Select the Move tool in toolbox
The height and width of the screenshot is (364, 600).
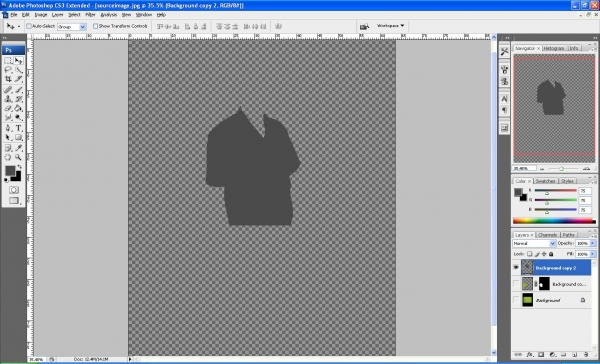pyautogui.click(x=18, y=61)
